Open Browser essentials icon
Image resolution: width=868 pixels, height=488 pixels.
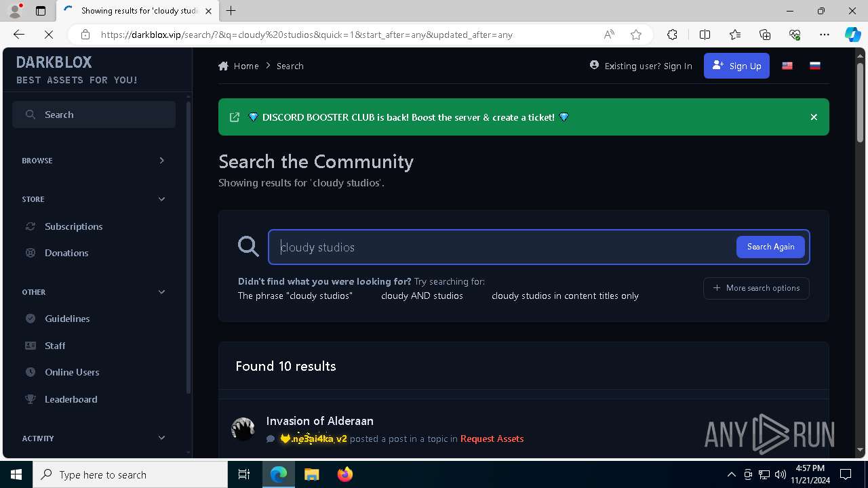pyautogui.click(x=795, y=35)
